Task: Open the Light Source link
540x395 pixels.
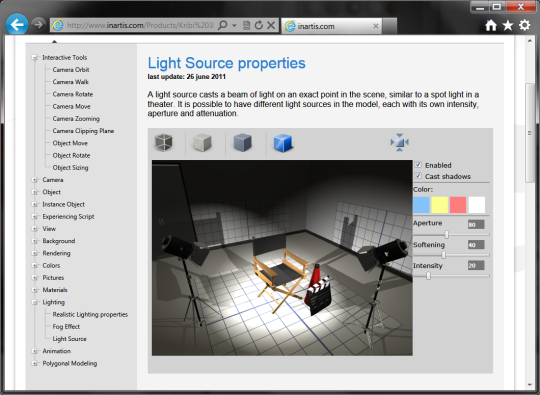Action: click(x=69, y=339)
